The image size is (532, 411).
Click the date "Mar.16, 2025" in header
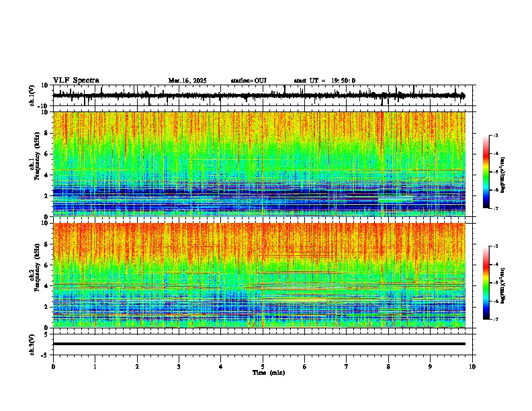(x=187, y=81)
